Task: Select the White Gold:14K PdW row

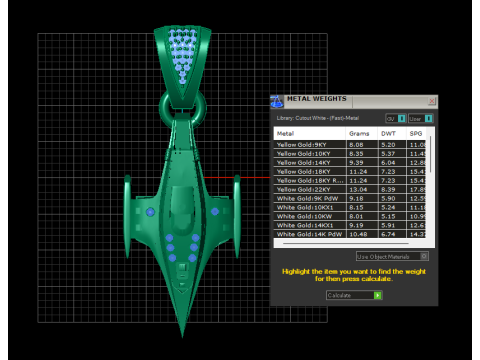Action: click(350, 234)
